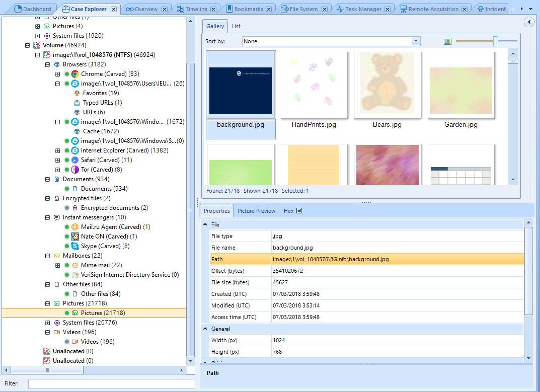Click the Chrome (Carved) browser icon
Viewport: 540px width, 392px height.
pos(75,74)
